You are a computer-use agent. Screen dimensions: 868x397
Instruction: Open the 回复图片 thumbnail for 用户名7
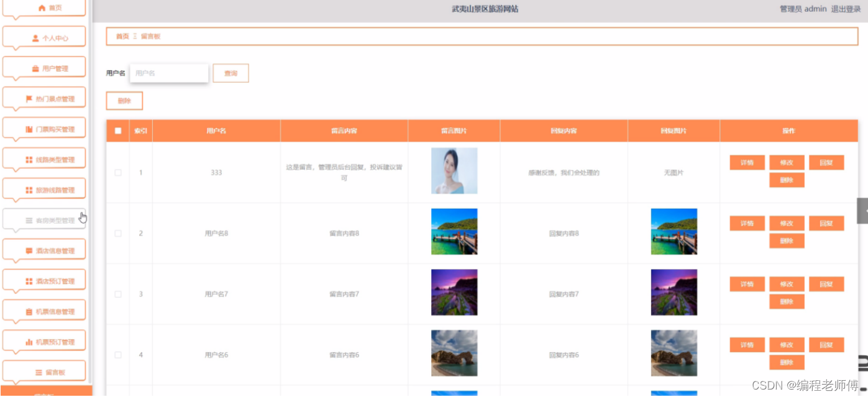[x=674, y=293]
